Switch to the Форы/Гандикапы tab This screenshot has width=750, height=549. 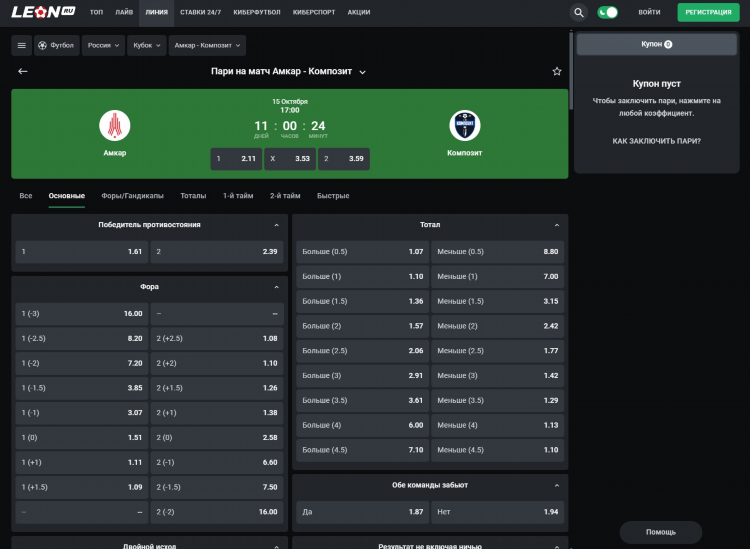(132, 196)
